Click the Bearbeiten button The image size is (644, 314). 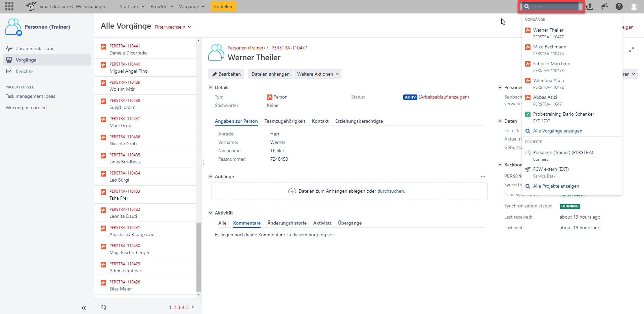pyautogui.click(x=226, y=74)
